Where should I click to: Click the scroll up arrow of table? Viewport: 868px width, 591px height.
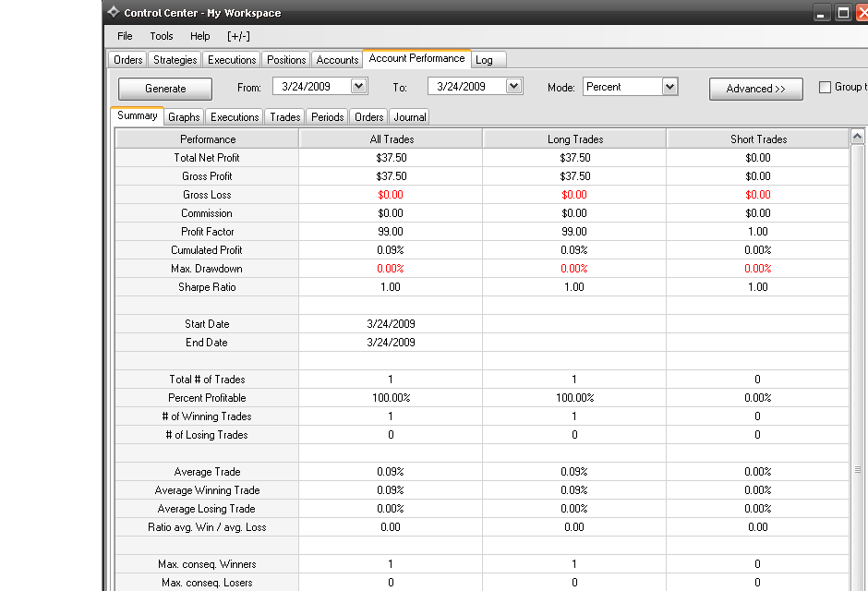click(x=858, y=136)
